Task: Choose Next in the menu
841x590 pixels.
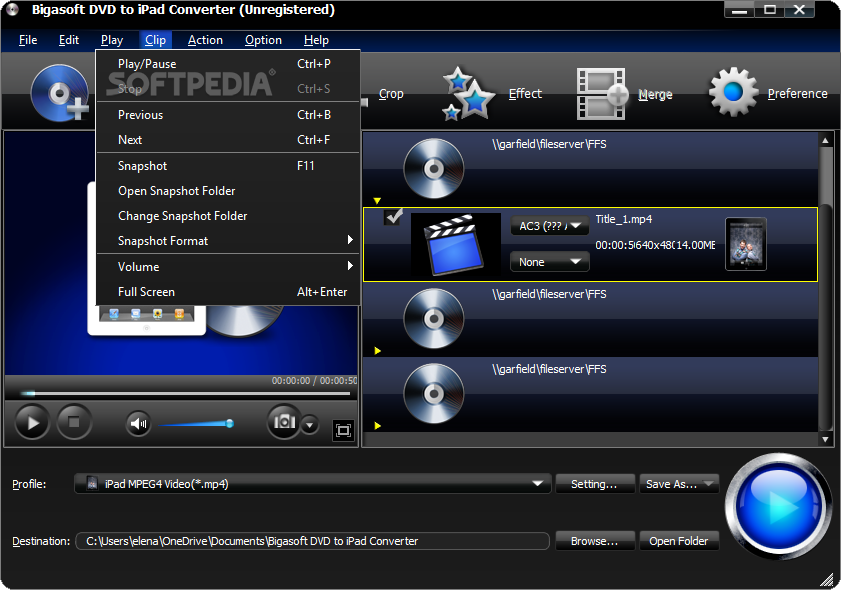Action: pos(227,139)
